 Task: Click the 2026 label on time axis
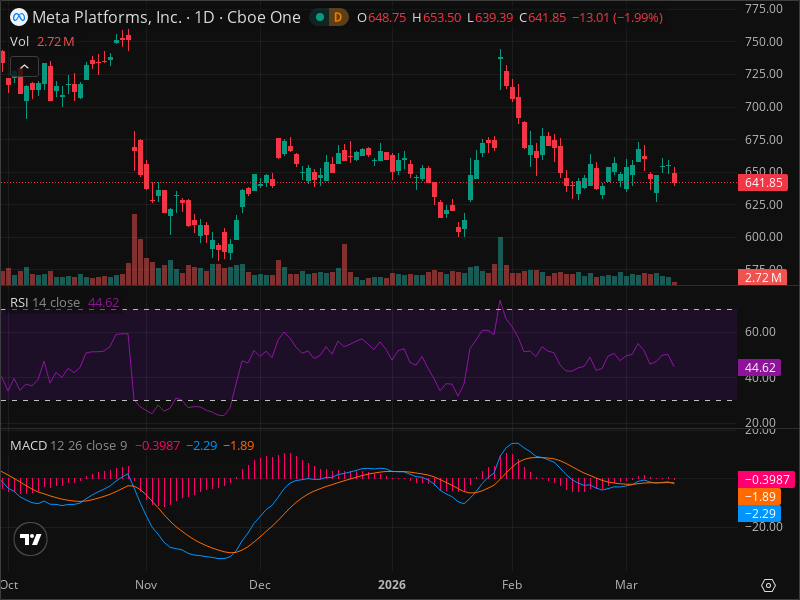pyautogui.click(x=392, y=585)
